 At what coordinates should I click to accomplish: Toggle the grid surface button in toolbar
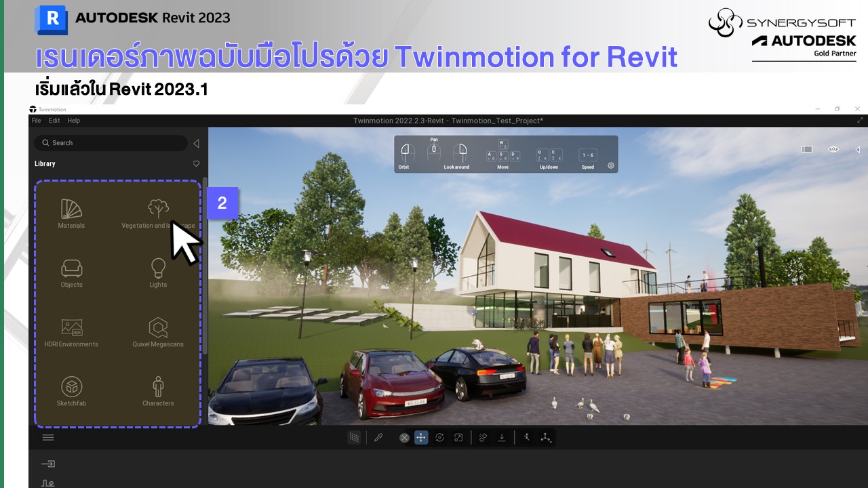click(354, 438)
